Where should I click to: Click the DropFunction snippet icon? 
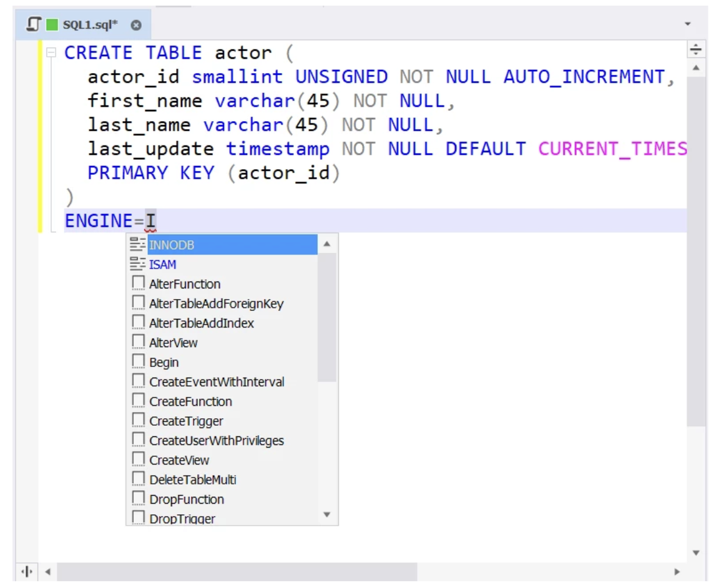coord(138,499)
